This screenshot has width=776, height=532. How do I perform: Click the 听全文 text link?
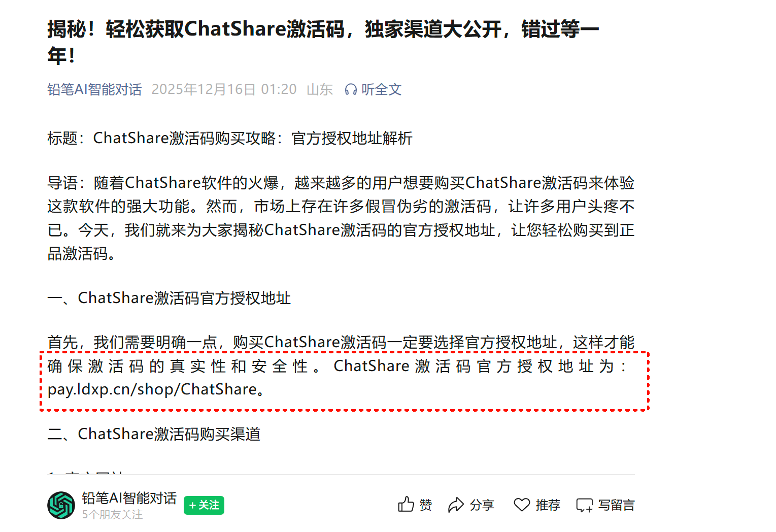pos(381,90)
